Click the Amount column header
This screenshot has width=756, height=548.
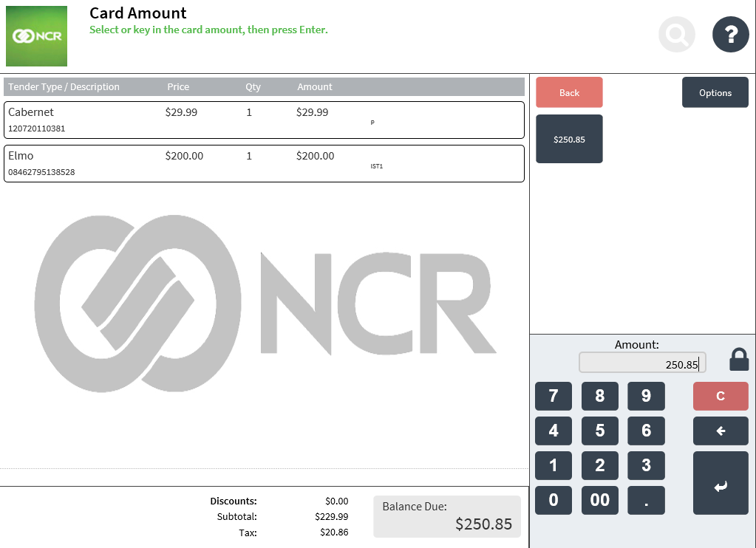click(x=314, y=86)
